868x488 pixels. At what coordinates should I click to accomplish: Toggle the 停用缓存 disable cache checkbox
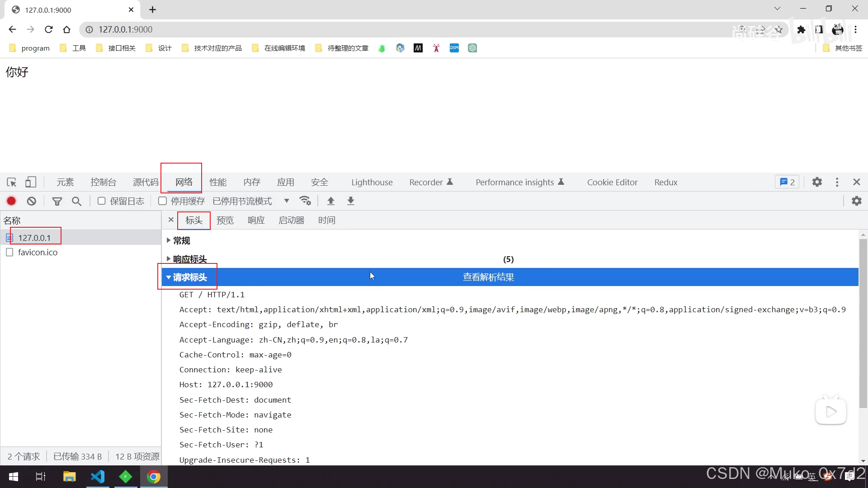[162, 201]
